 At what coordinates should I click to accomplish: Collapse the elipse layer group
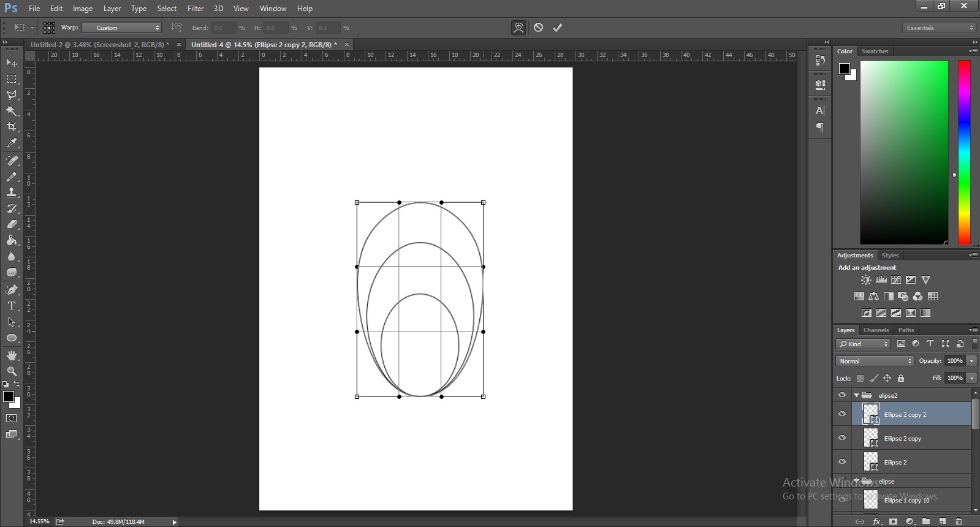[856, 481]
